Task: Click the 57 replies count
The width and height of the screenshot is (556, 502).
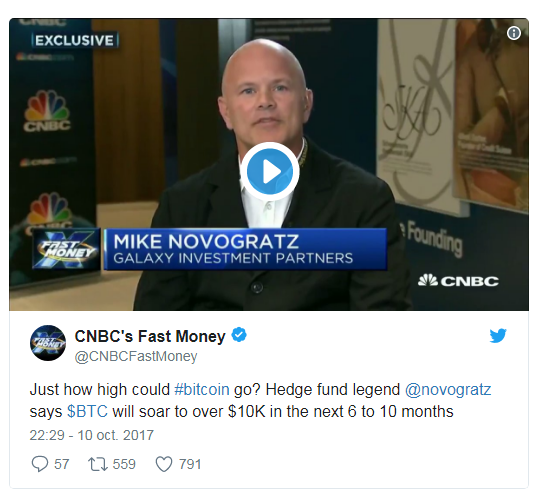Action: (62, 464)
